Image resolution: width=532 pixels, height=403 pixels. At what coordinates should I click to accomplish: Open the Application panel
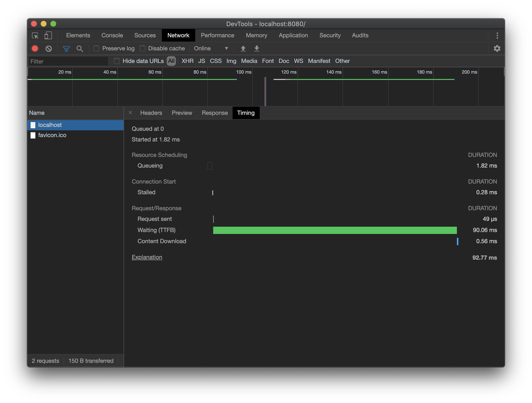[x=293, y=35]
